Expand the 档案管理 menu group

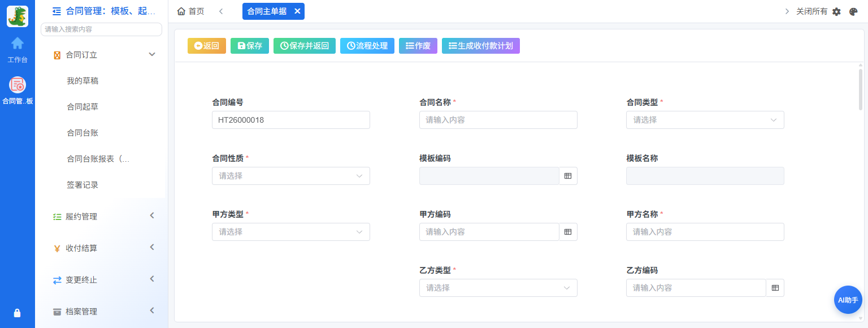pos(101,312)
